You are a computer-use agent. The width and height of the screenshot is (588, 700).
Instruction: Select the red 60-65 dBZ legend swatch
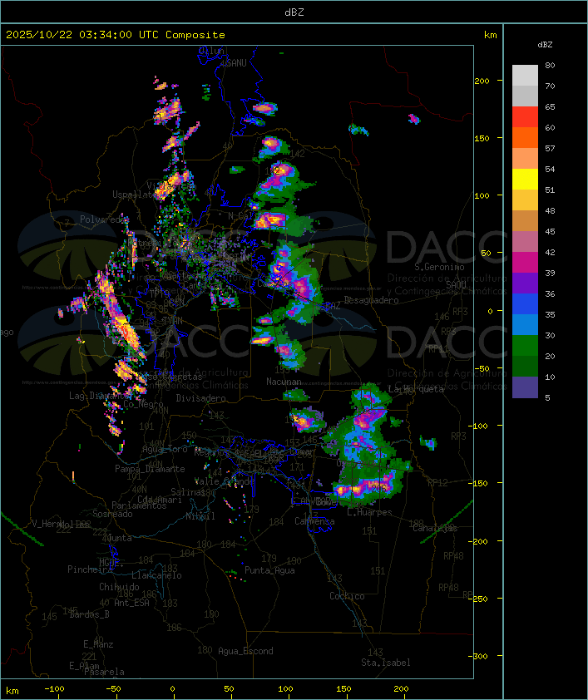525,117
